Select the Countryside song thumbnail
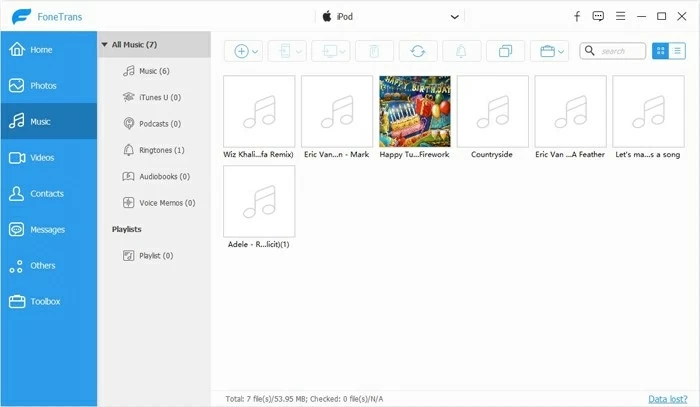 click(x=492, y=111)
